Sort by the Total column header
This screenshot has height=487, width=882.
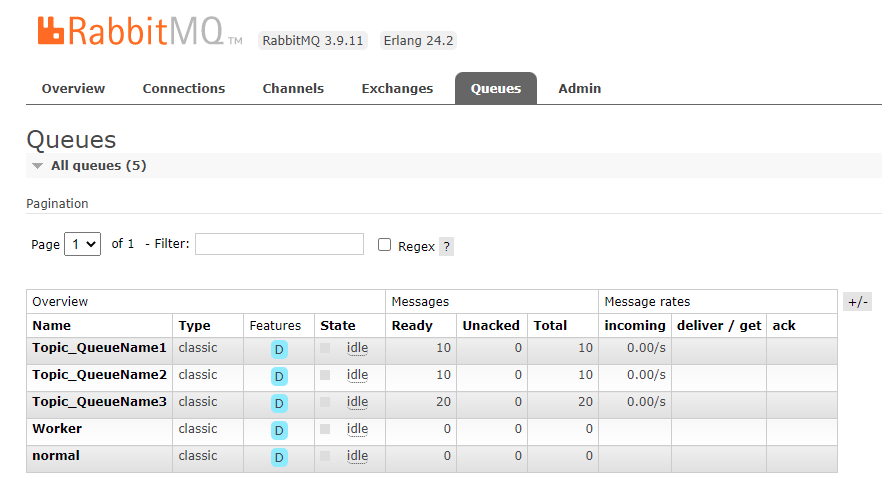pos(550,326)
